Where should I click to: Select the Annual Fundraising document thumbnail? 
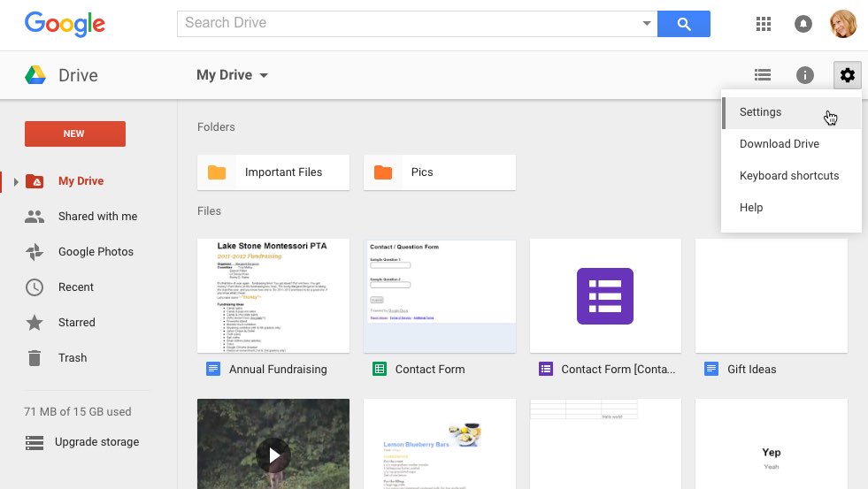click(273, 295)
